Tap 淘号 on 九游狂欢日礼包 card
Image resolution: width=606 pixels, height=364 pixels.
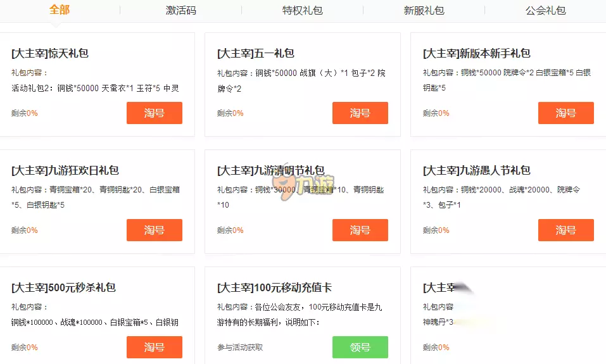click(154, 230)
